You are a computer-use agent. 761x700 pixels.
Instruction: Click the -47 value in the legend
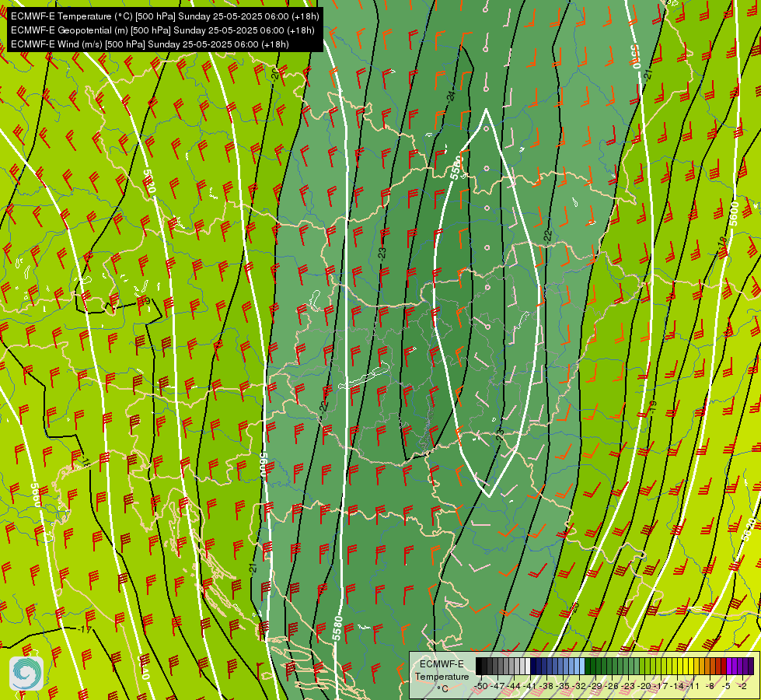[497, 686]
